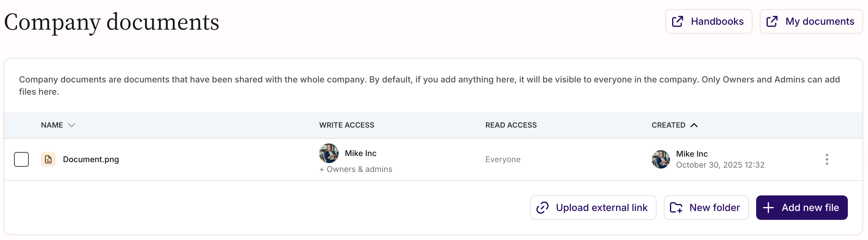Click the Document.png file type icon
This screenshot has height=240, width=868.
48,159
